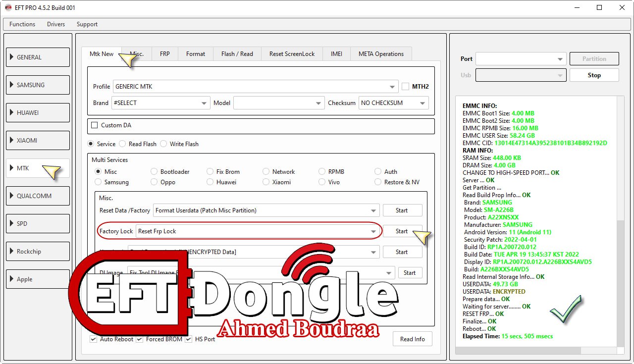The image size is (634, 364).
Task: Open the Brand #SELECT dropdown
Action: click(161, 103)
